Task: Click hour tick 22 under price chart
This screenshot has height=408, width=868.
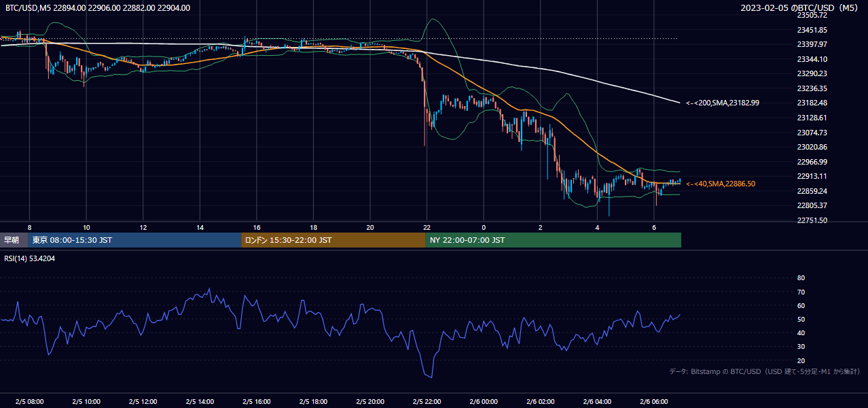Action: (x=427, y=227)
